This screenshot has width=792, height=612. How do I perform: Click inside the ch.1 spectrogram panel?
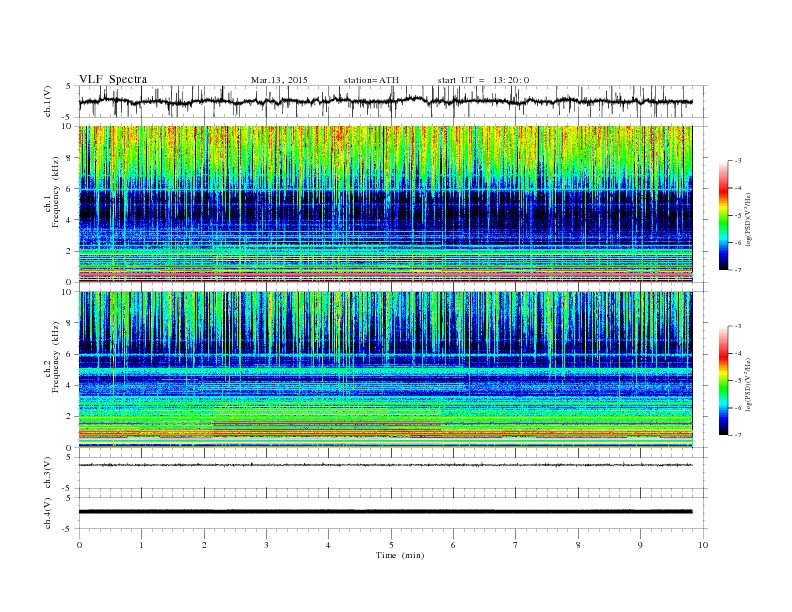386,204
